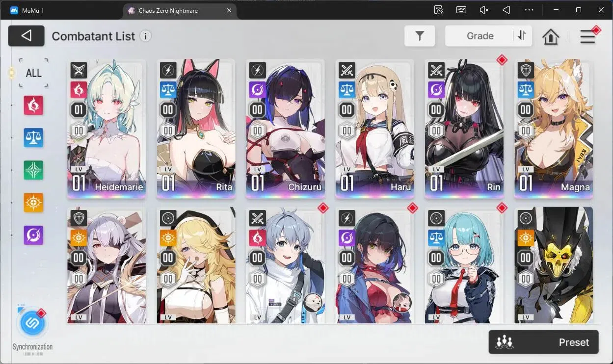Open the filter funnel button
Image resolution: width=613 pixels, height=364 pixels.
[x=420, y=36]
